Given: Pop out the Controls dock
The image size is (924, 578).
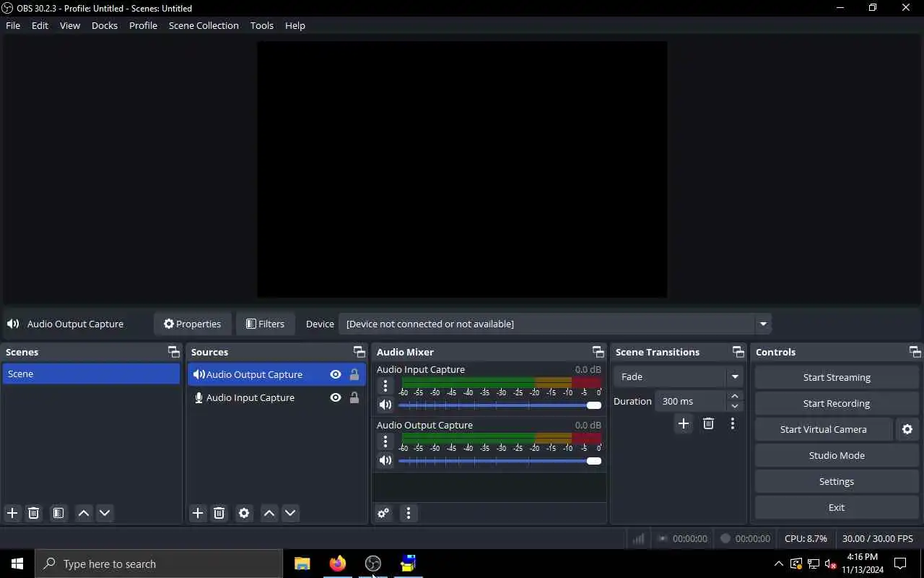Looking at the screenshot, I should click(915, 352).
